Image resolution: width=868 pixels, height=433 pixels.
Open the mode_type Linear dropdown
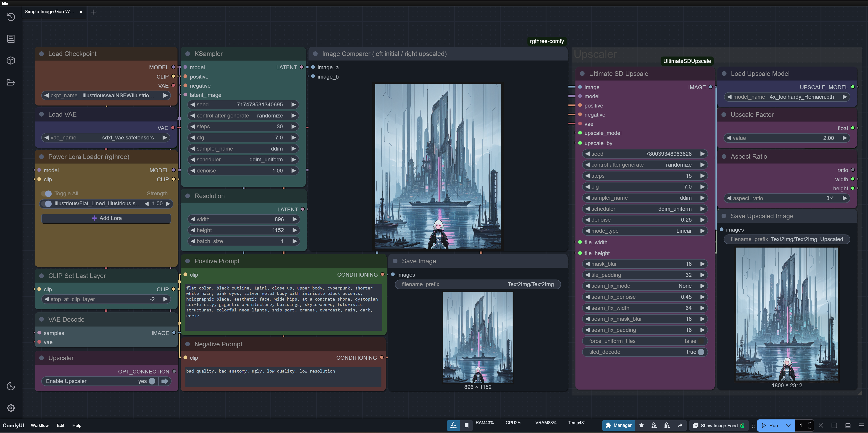tap(645, 231)
